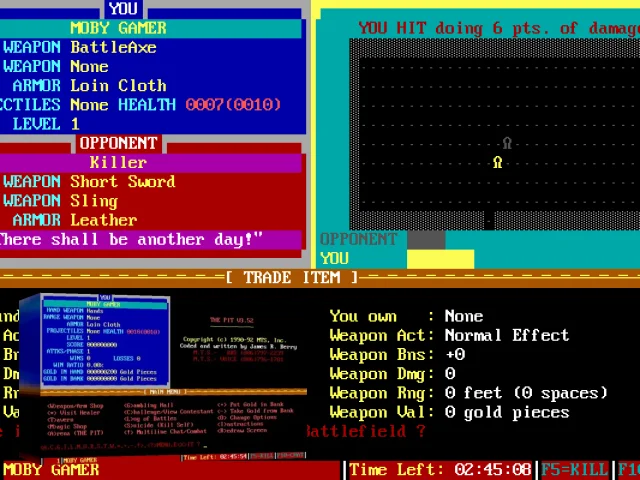The width and height of the screenshot is (640, 480).
Task: Click Multiline Chat/Combat in thumbnail menu
Action: (165, 431)
